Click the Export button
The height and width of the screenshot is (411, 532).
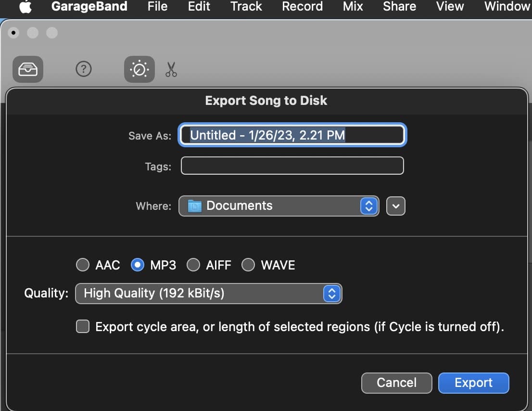tap(473, 383)
